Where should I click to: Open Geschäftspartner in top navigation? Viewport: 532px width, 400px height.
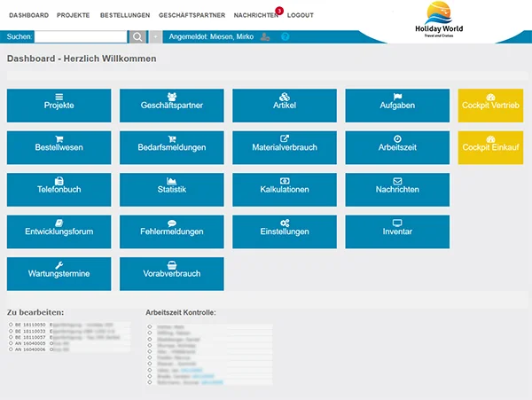click(192, 15)
